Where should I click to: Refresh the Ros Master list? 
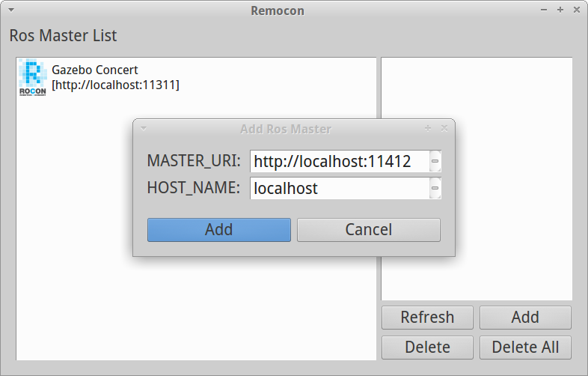[427, 317]
